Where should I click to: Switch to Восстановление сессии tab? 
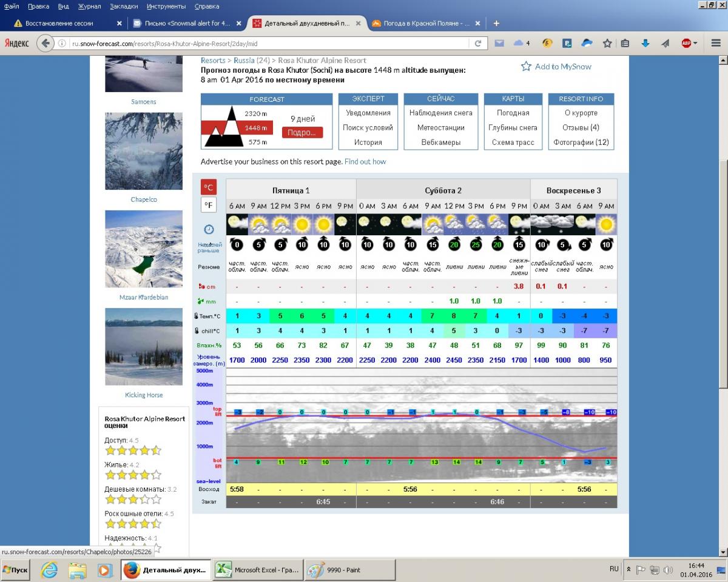coord(66,24)
